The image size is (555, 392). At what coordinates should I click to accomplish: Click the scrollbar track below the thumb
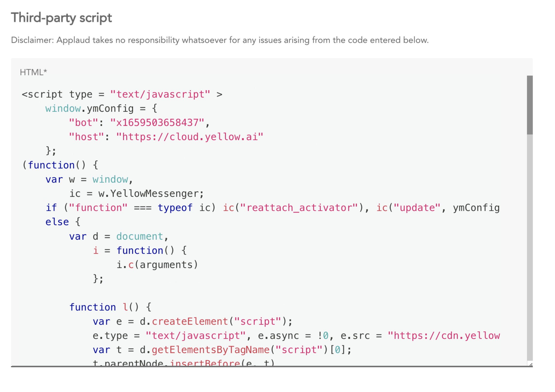(530, 242)
